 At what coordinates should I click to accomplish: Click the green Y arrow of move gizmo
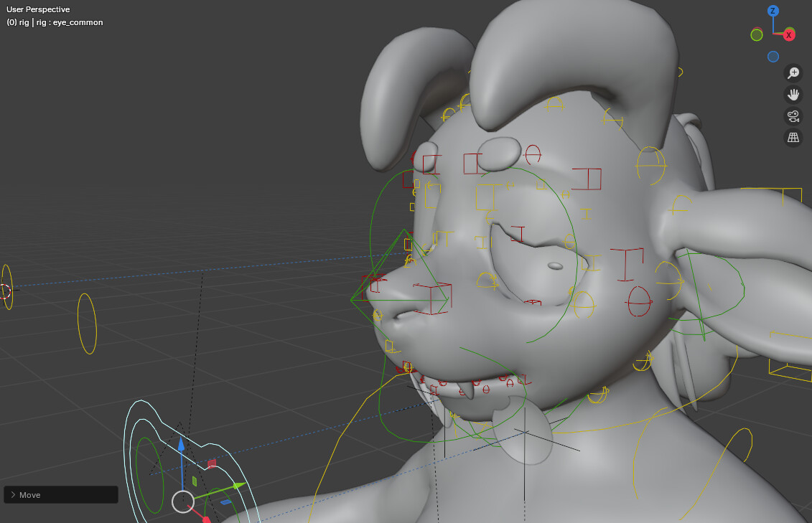tap(238, 486)
